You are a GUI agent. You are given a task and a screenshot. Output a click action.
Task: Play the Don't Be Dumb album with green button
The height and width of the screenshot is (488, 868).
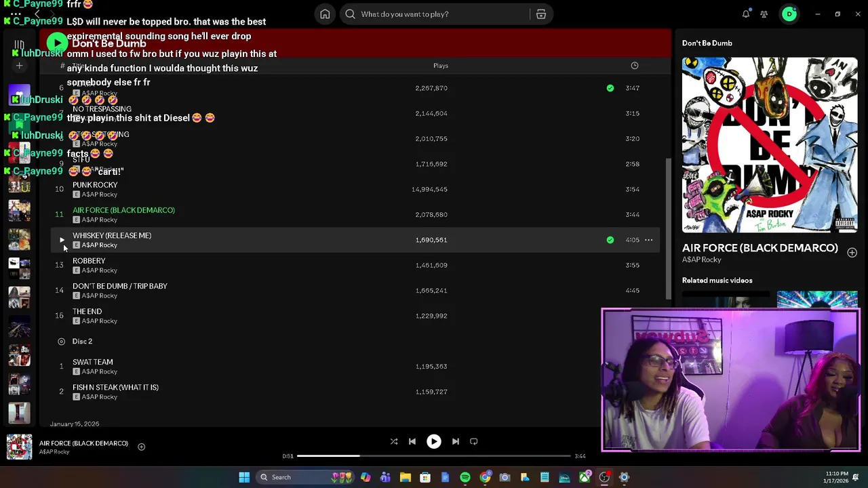[x=57, y=43]
